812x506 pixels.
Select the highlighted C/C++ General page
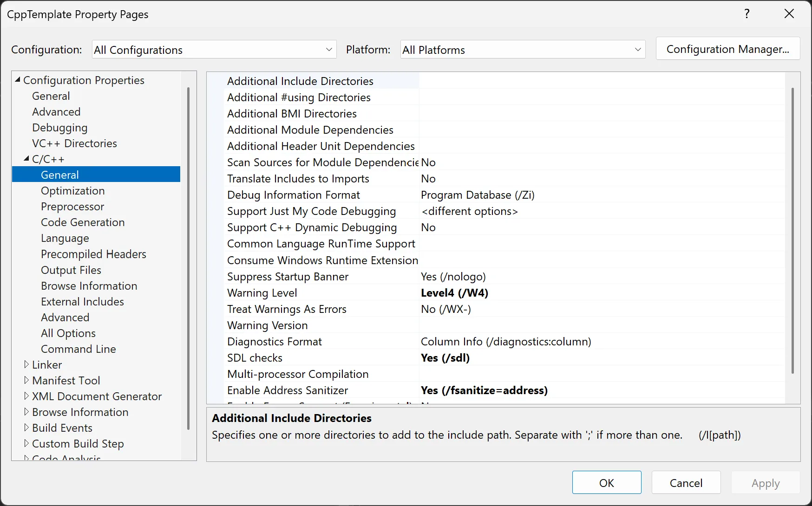96,175
